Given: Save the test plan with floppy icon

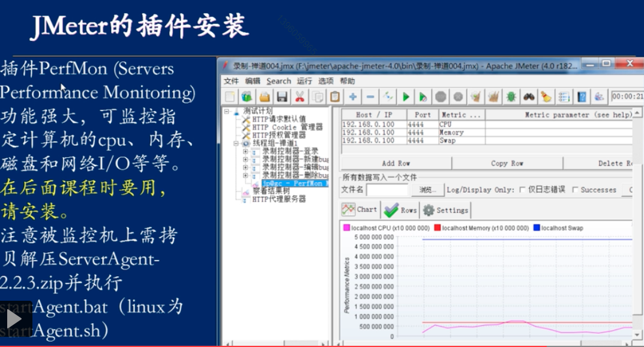Looking at the screenshot, I should (282, 97).
